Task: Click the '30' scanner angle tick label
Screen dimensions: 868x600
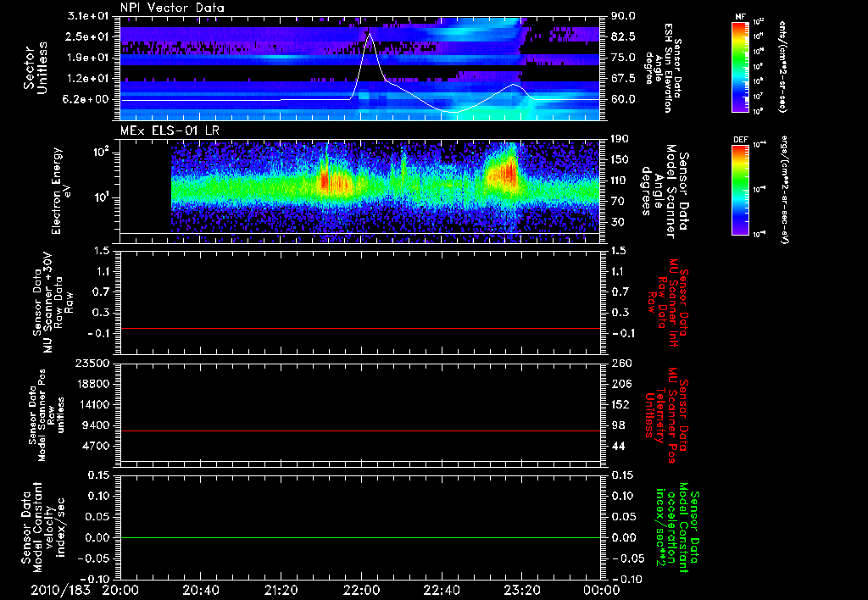Action: [x=618, y=222]
